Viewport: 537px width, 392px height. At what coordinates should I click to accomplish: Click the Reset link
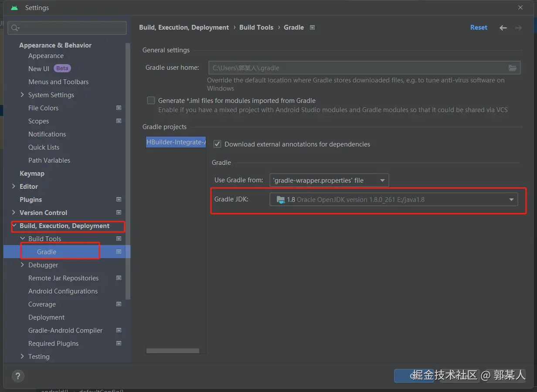[x=479, y=27]
